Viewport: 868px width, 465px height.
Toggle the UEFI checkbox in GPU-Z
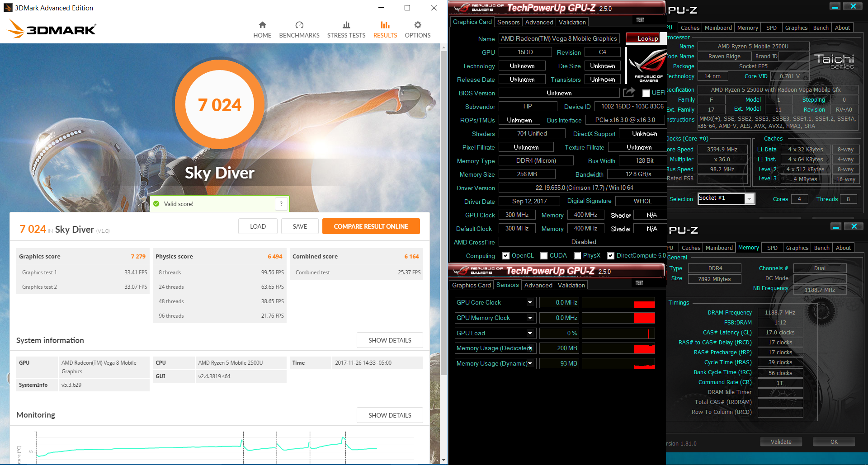646,93
